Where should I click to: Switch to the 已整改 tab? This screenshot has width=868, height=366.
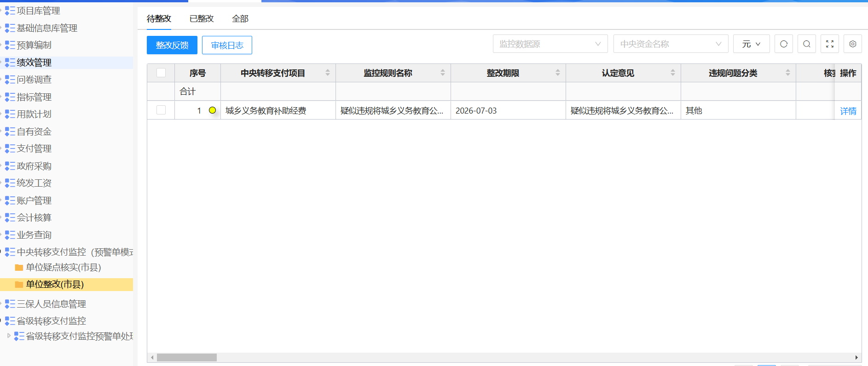pos(202,19)
